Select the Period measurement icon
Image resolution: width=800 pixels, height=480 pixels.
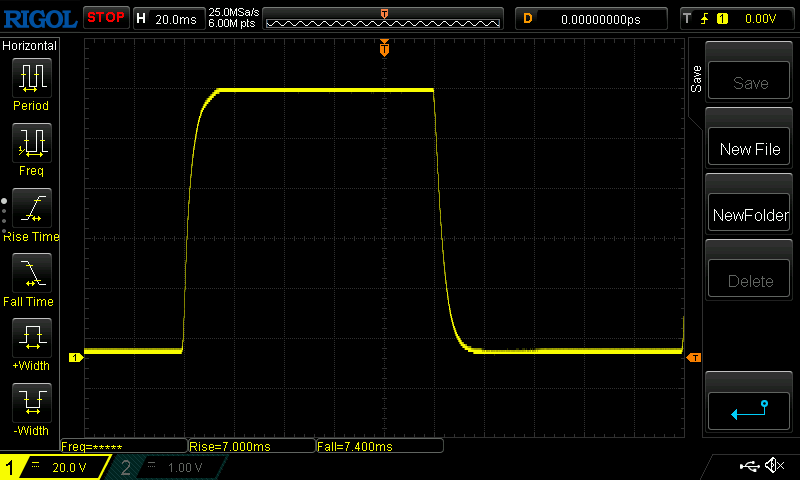(32, 78)
